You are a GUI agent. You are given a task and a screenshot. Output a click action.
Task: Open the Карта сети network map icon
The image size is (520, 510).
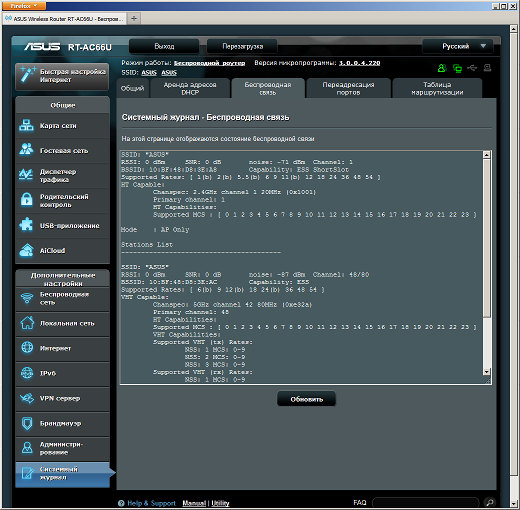tap(26, 125)
